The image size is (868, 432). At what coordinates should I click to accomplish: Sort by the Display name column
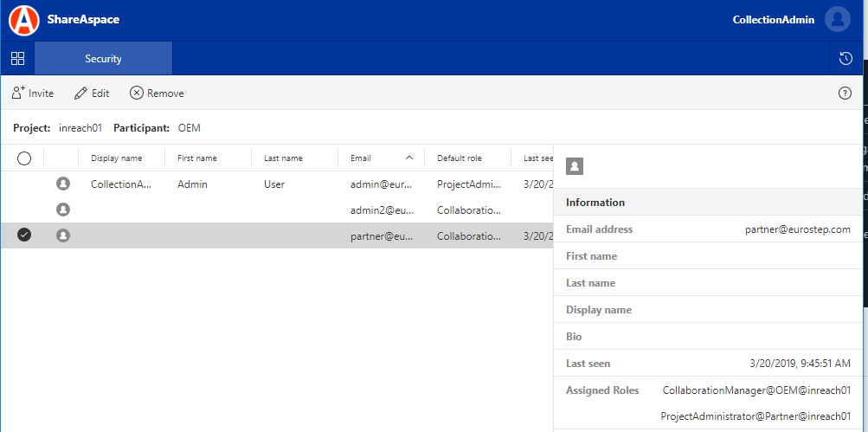point(116,158)
